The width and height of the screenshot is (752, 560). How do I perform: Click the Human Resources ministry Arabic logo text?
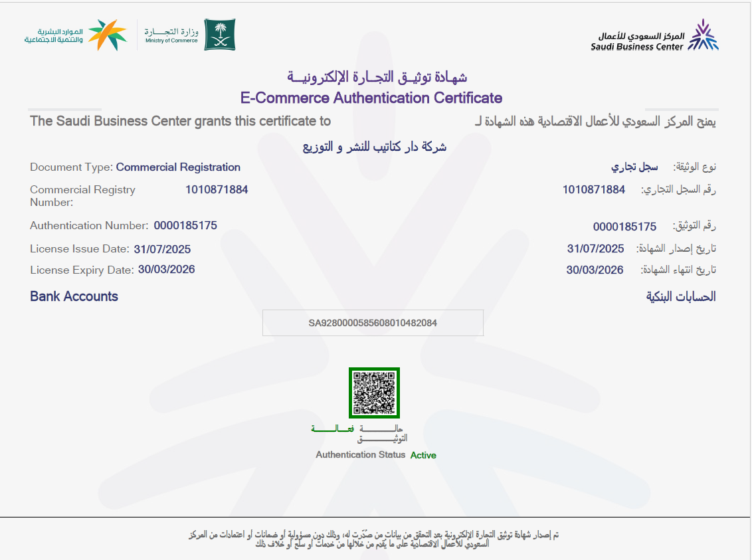point(53,36)
